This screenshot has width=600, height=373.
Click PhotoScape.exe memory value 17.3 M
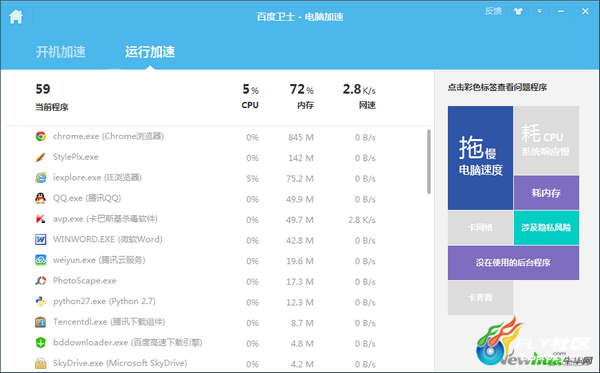(x=300, y=282)
